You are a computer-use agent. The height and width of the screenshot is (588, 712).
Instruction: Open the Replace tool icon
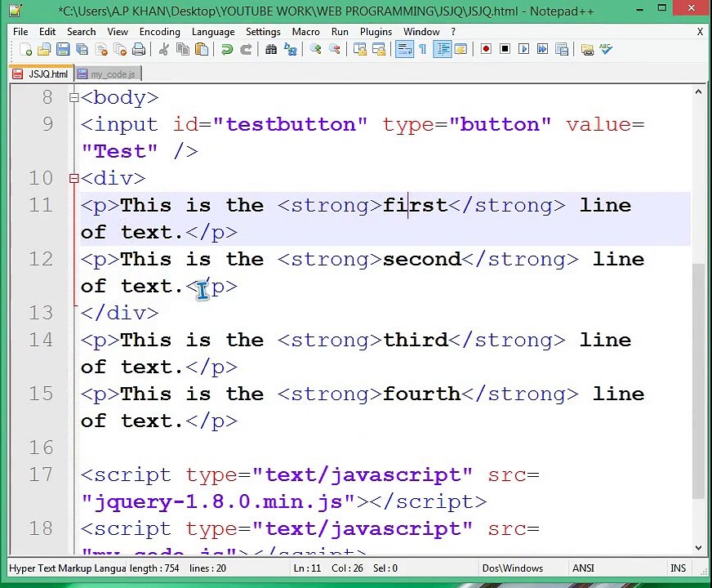(x=290, y=49)
